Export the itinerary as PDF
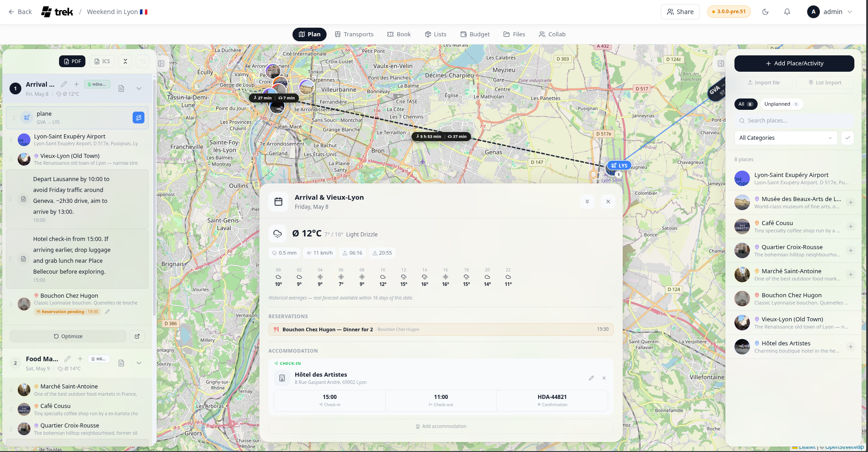Viewport: 868px width, 452px height. click(x=72, y=61)
